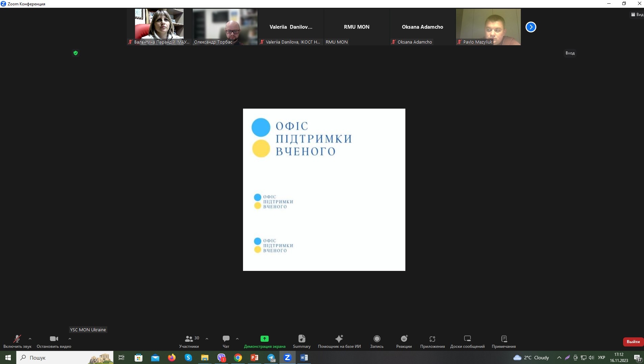Click the red Leave (Выйти) button
The image size is (644, 364).
(633, 342)
